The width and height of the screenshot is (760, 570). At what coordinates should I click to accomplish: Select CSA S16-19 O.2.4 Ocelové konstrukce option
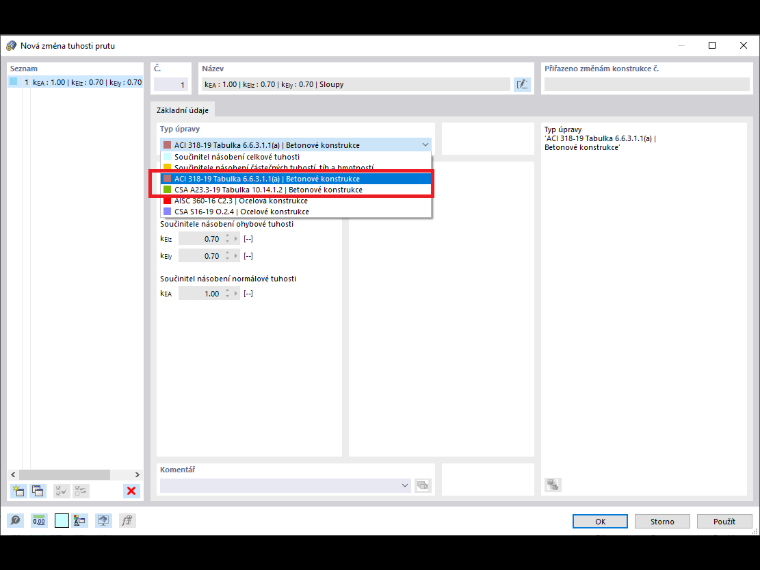click(296, 211)
